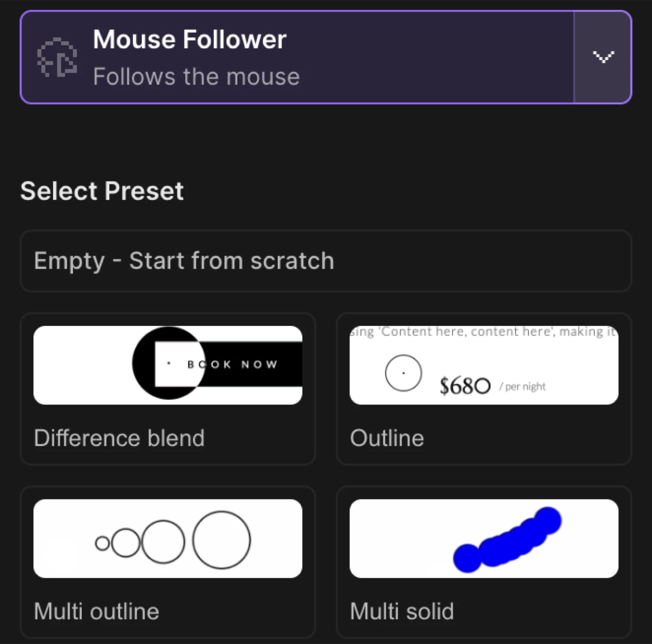Collapse the Mouse Follower panel via chevron
Screen dimensions: 652x644
click(x=603, y=56)
